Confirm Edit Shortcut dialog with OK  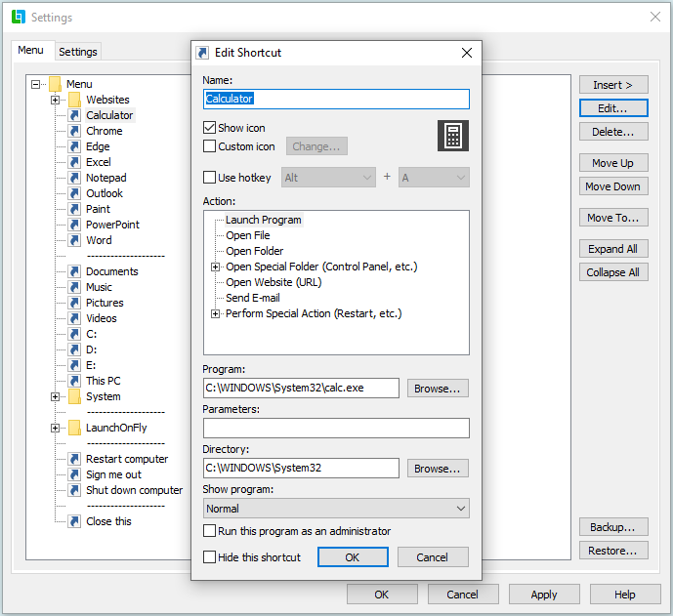353,557
